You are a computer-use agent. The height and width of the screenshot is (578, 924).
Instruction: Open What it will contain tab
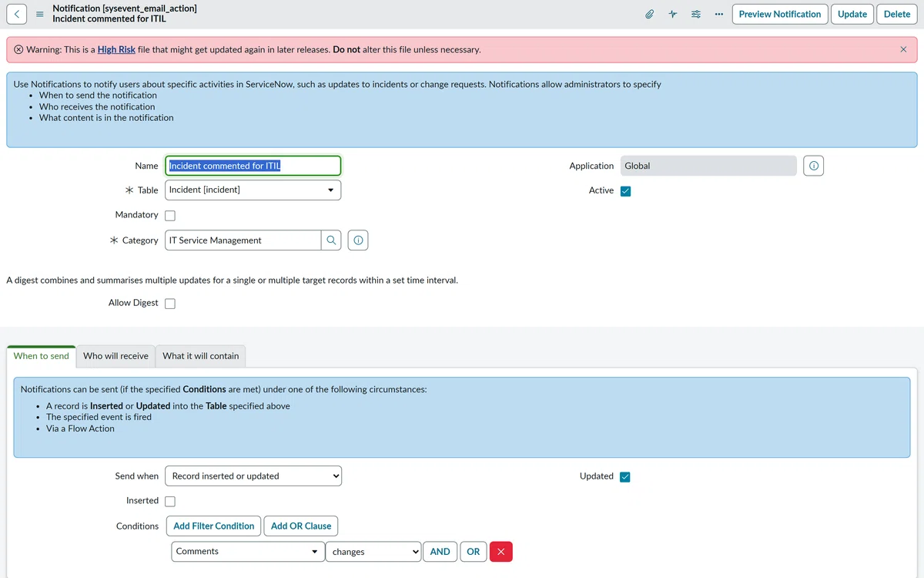click(x=201, y=356)
